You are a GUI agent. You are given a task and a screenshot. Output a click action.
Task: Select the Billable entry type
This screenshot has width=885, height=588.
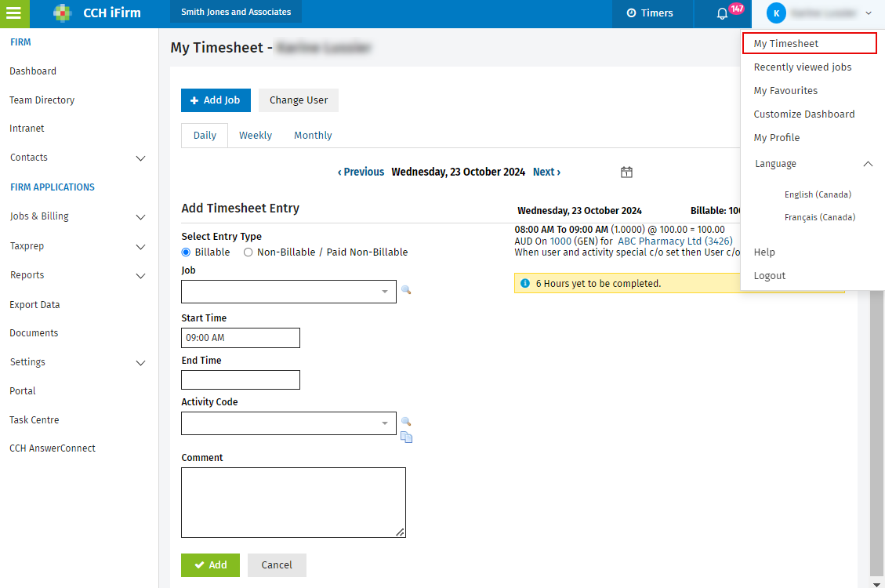click(x=186, y=252)
